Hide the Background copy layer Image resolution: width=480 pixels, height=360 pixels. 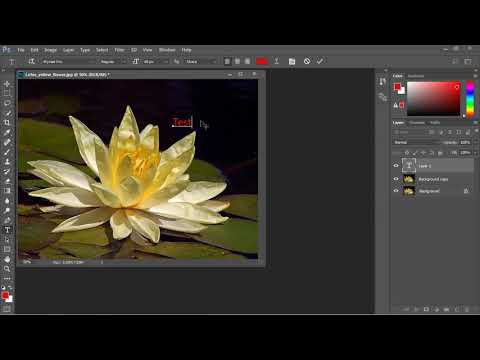pyautogui.click(x=396, y=179)
